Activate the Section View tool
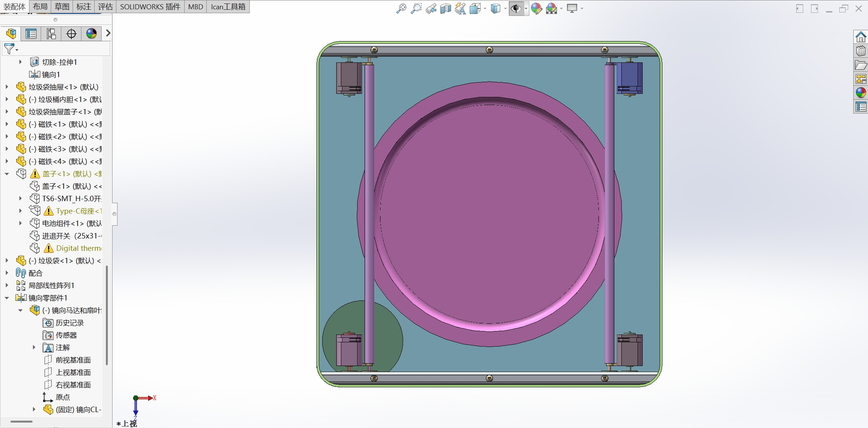Image resolution: width=868 pixels, height=428 pixels. click(445, 9)
